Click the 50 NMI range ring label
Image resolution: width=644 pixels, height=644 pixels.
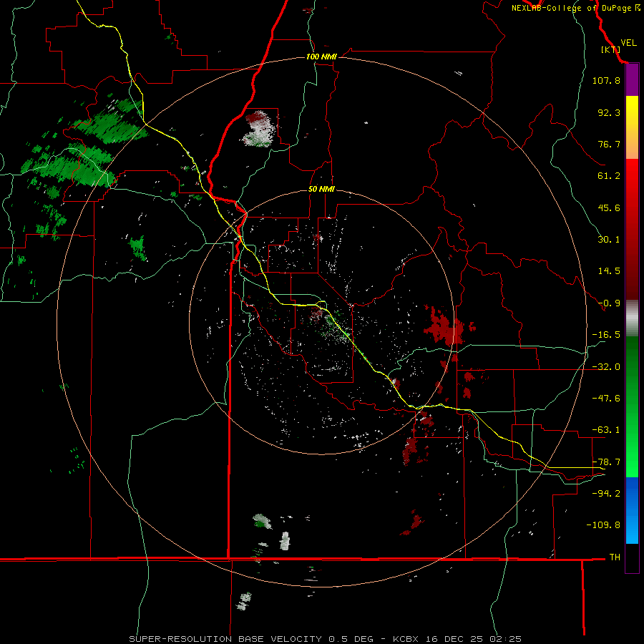click(x=321, y=189)
